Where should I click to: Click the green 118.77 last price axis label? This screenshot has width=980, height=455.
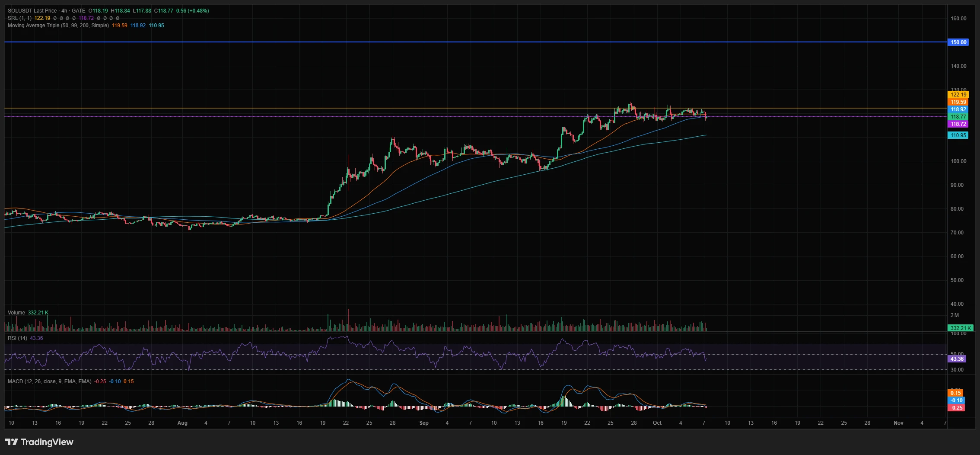tap(958, 117)
